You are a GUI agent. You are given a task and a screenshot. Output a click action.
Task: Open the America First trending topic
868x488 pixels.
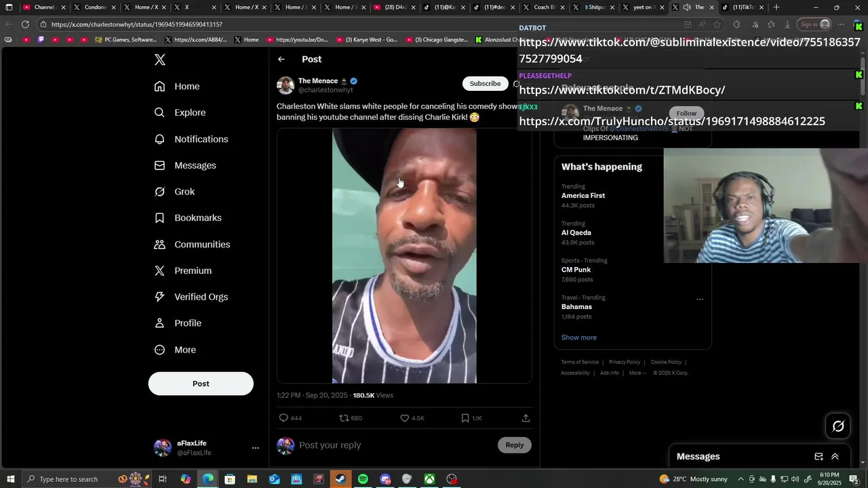tap(583, 196)
